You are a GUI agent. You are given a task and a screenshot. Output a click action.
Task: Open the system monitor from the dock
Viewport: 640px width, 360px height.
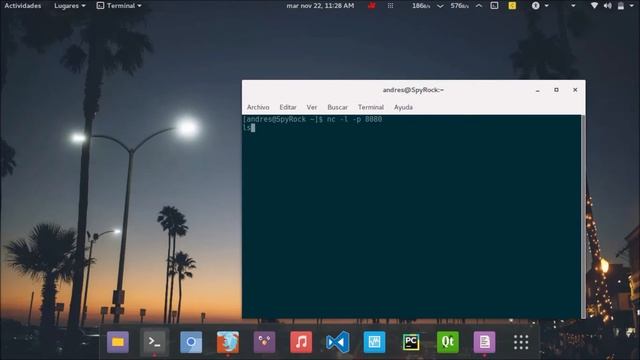click(x=374, y=342)
